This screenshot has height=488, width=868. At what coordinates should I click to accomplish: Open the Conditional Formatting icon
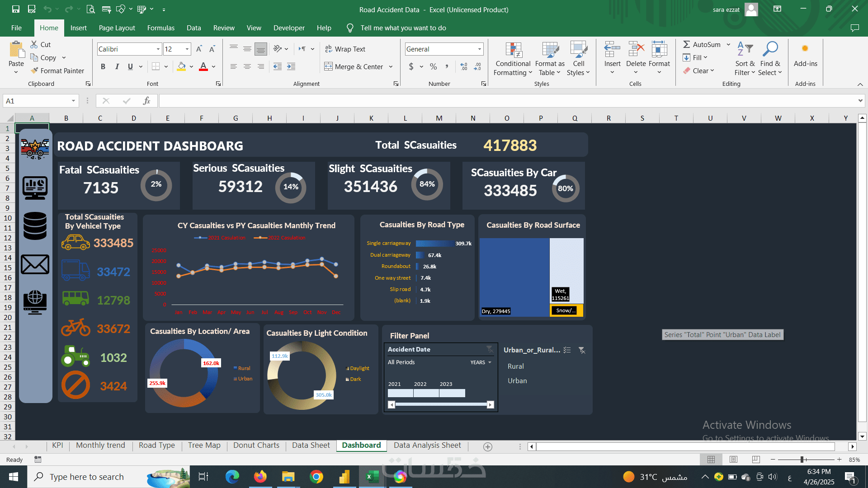pyautogui.click(x=514, y=50)
